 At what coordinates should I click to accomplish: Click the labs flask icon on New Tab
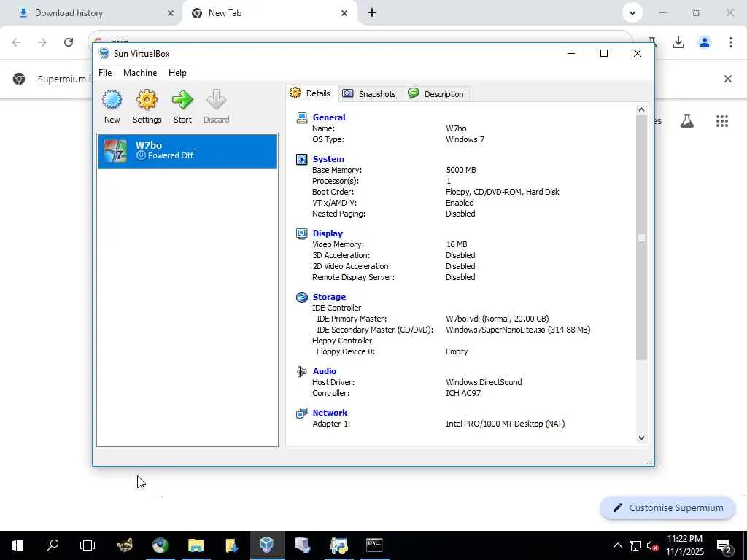686,121
